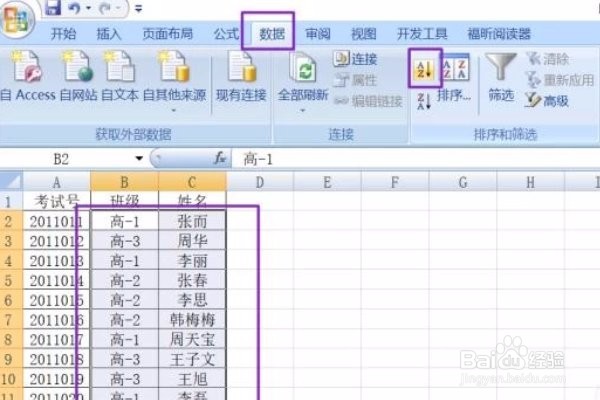Import data 自文本
This screenshot has height=400, width=600.
(x=120, y=77)
